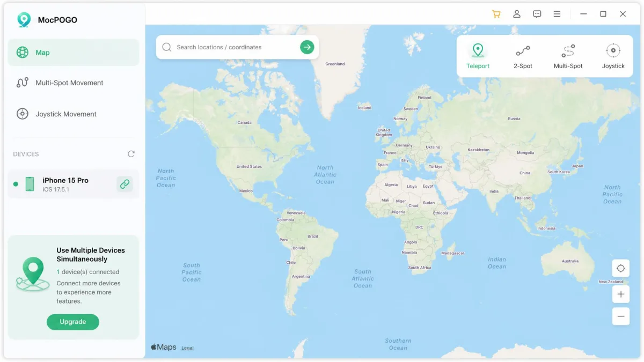644x362 pixels.
Task: Click the Madagascar label on map
Action: coord(452,253)
